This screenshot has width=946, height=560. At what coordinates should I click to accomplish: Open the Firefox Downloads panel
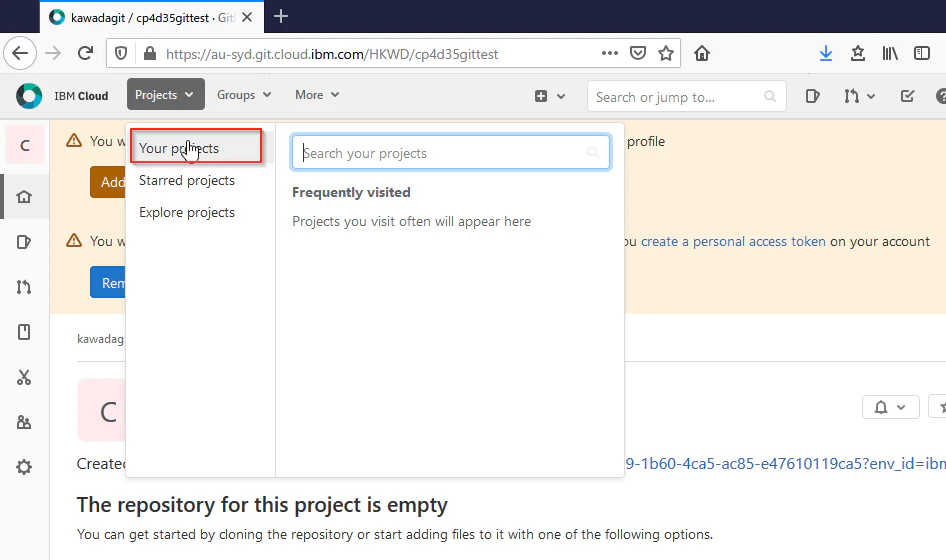coord(826,54)
